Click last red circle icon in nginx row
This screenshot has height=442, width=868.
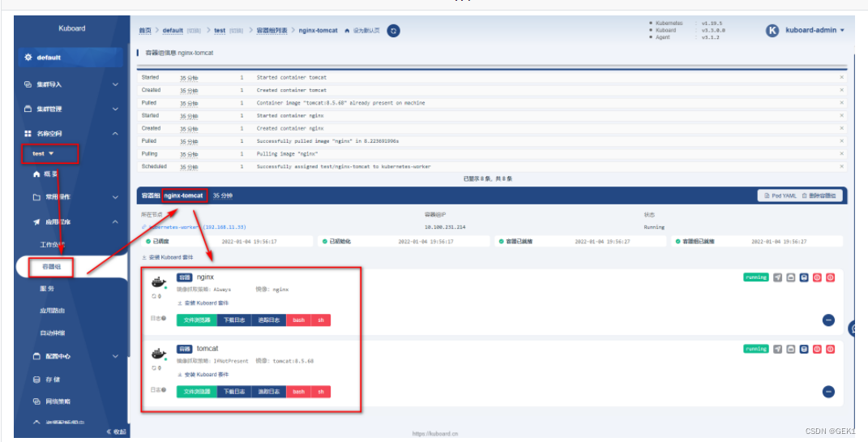831,277
